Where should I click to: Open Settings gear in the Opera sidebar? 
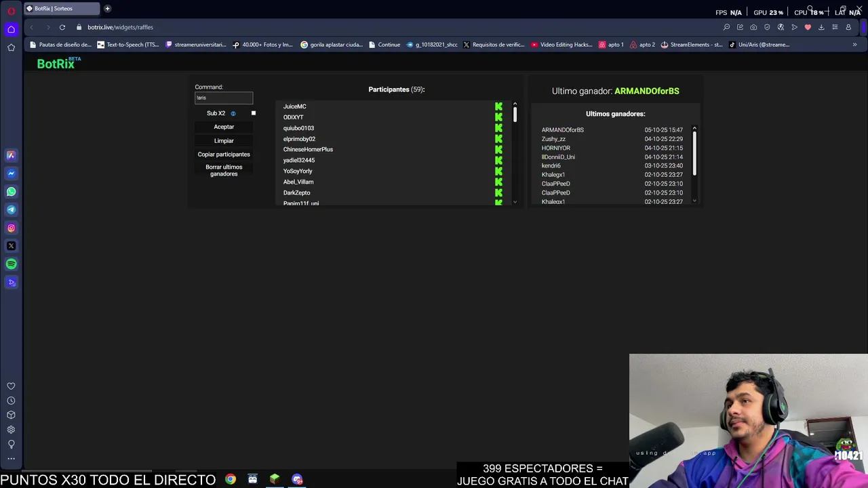(11, 430)
